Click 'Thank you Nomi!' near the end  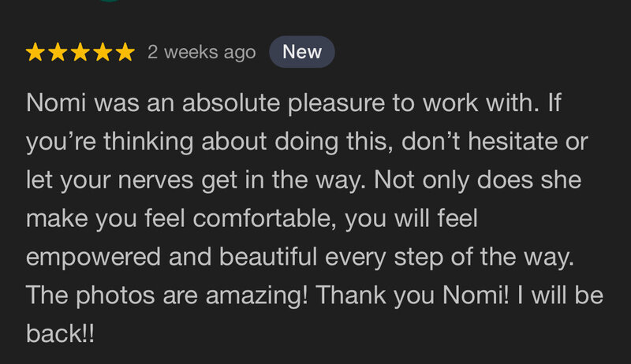412,295
